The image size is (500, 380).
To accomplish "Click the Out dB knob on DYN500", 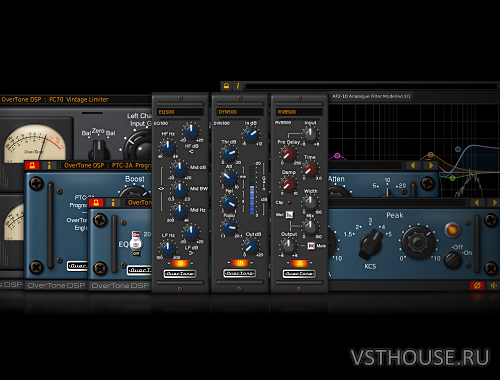I will click(x=250, y=246).
